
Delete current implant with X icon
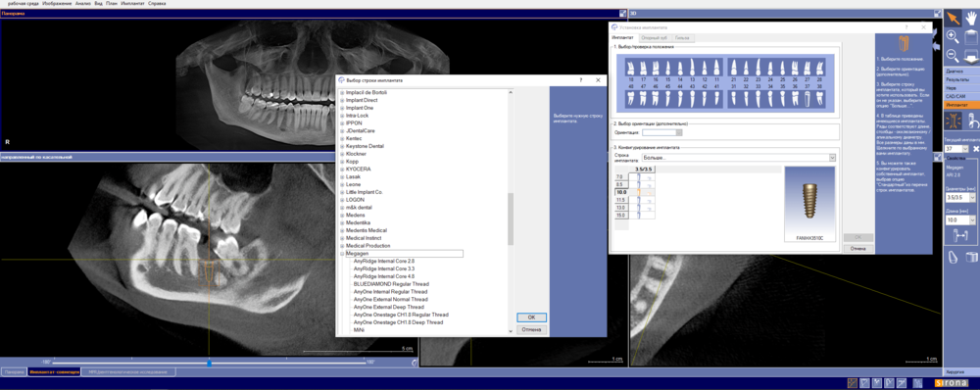(x=976, y=149)
